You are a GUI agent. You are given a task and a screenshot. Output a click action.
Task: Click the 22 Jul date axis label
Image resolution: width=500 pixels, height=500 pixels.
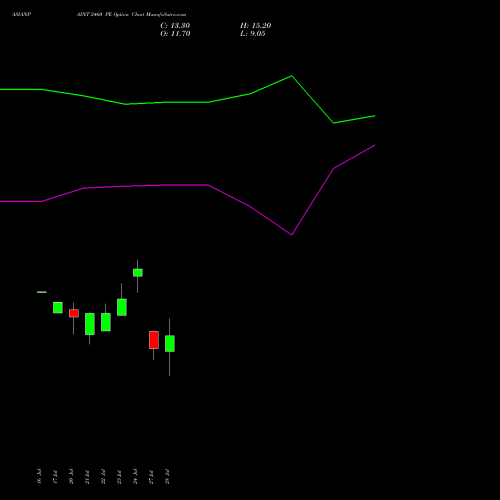(103, 476)
